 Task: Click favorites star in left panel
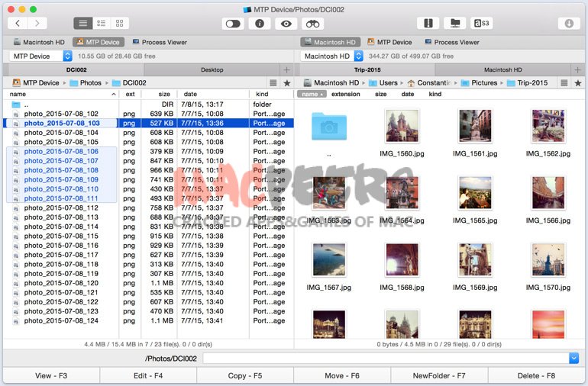(x=287, y=82)
